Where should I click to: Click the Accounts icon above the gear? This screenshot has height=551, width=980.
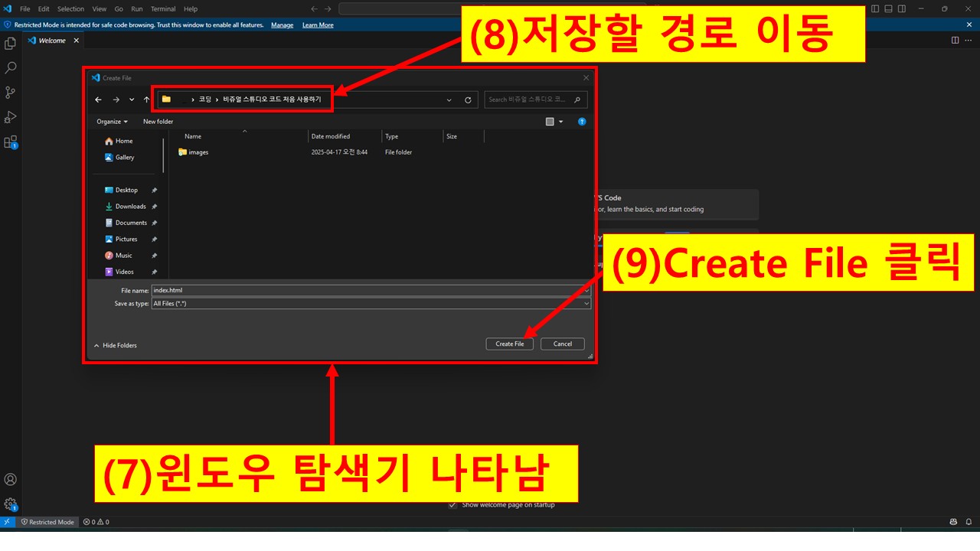click(10, 478)
